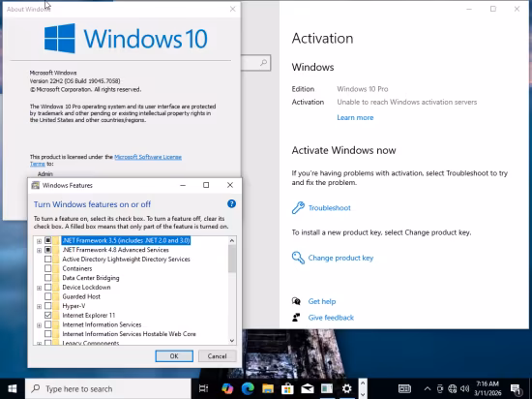Click the volume speaker tray icon
Image resolution: width=532 pixels, height=399 pixels.
tap(465, 388)
